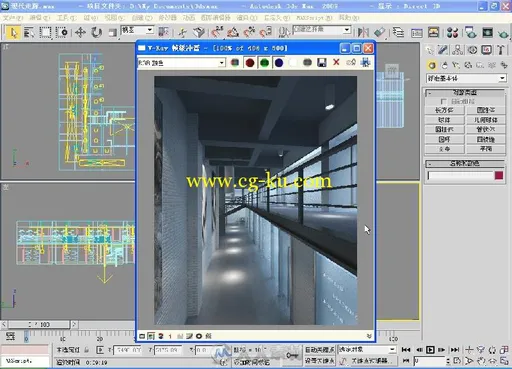The width and height of the screenshot is (512, 369).
Task: Toggle Window/Crossing selection mode
Action: click(x=62, y=32)
